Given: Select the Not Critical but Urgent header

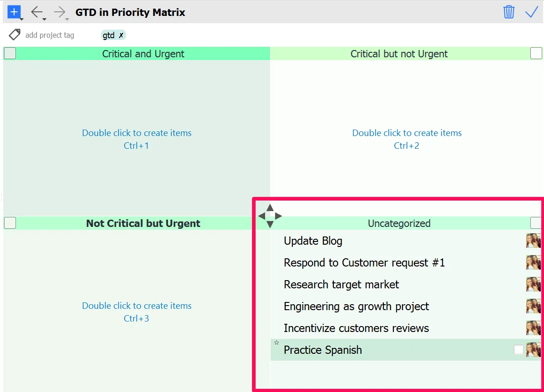Looking at the screenshot, I should [143, 223].
